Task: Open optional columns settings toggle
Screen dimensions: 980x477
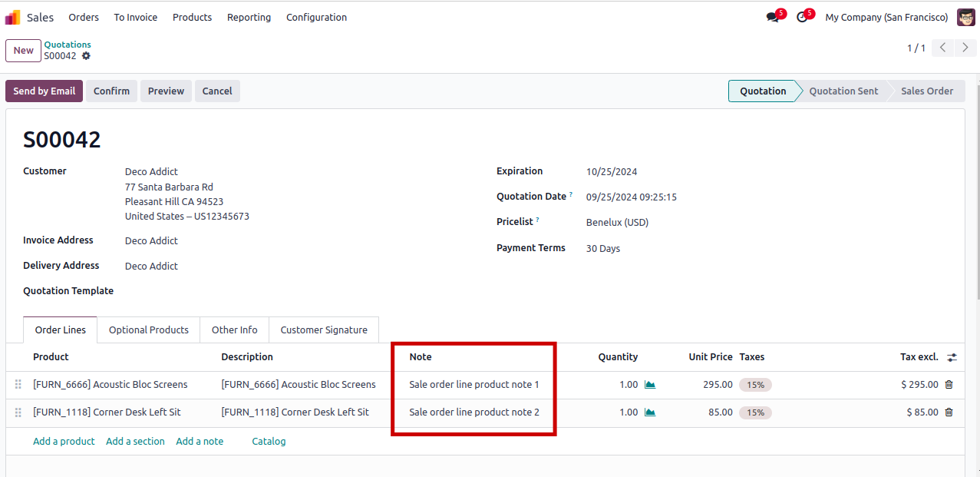Action: click(x=952, y=357)
